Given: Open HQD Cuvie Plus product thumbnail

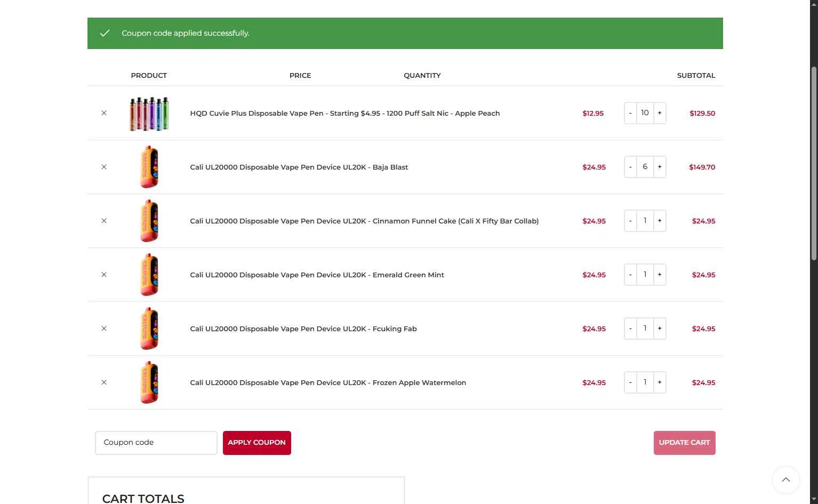Looking at the screenshot, I should click(x=149, y=113).
